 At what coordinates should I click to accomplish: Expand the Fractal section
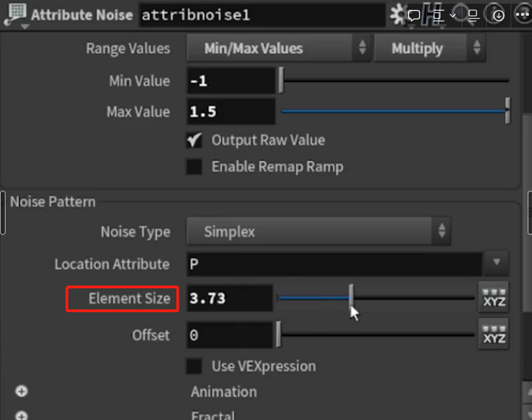point(21,416)
